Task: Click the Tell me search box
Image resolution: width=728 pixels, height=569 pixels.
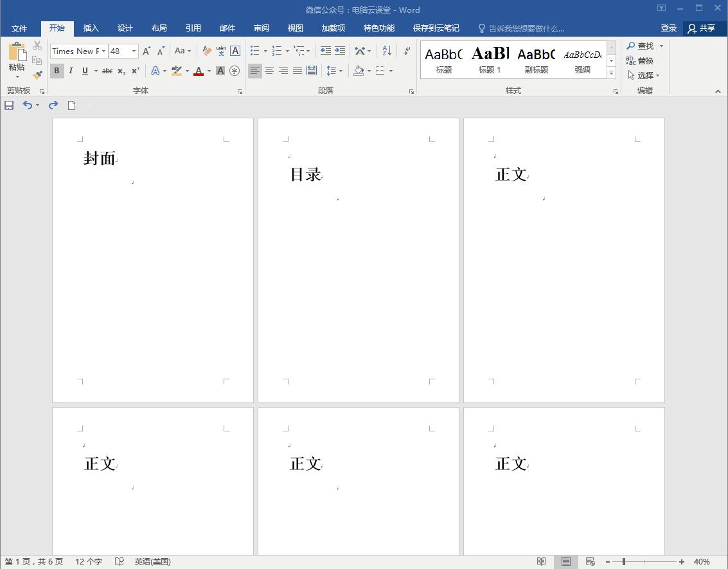Action: pyautogui.click(x=522, y=28)
